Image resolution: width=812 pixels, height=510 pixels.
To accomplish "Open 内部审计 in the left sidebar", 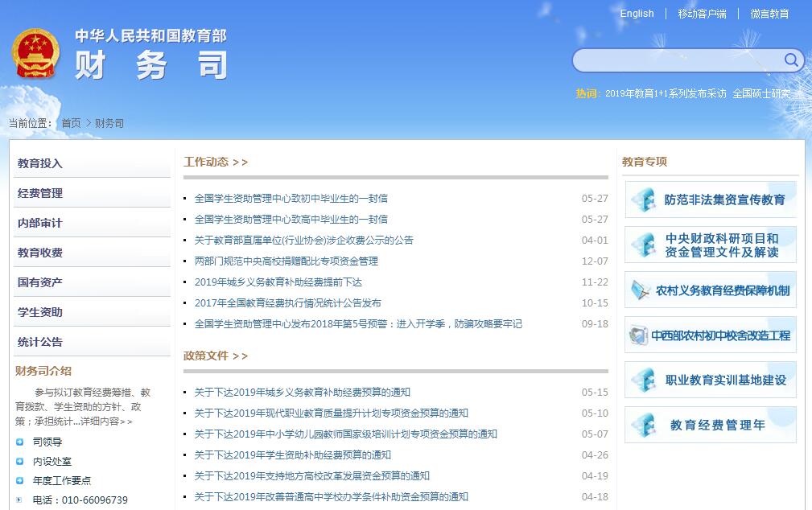I will click(x=40, y=223).
